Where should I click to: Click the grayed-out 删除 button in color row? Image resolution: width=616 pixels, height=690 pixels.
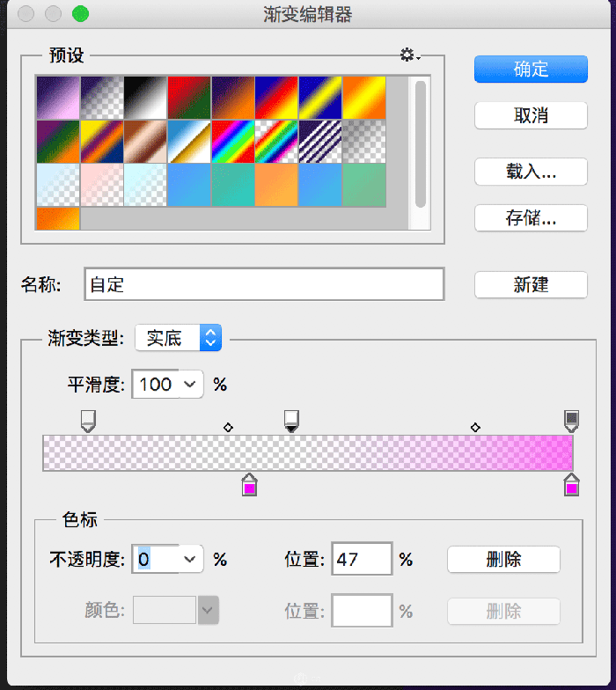click(x=503, y=611)
